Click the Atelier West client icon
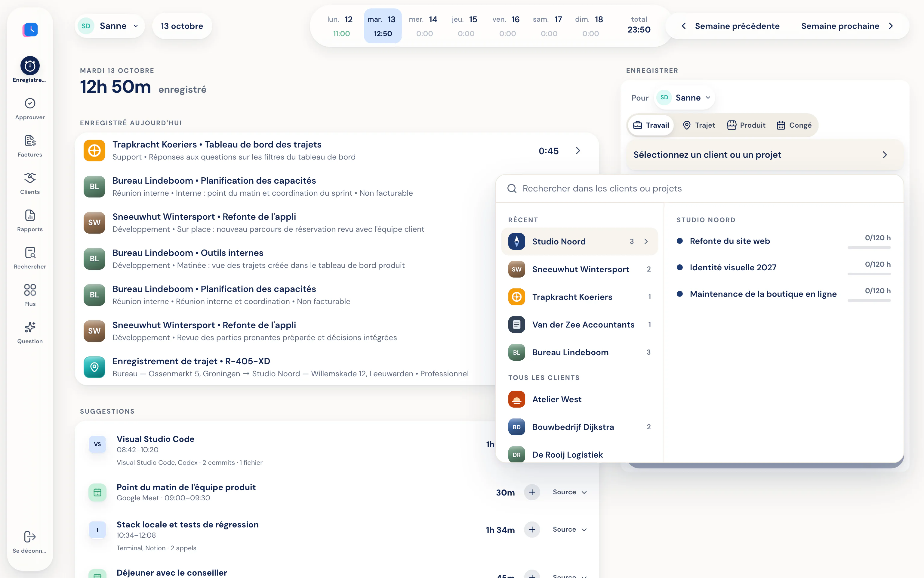 point(517,399)
